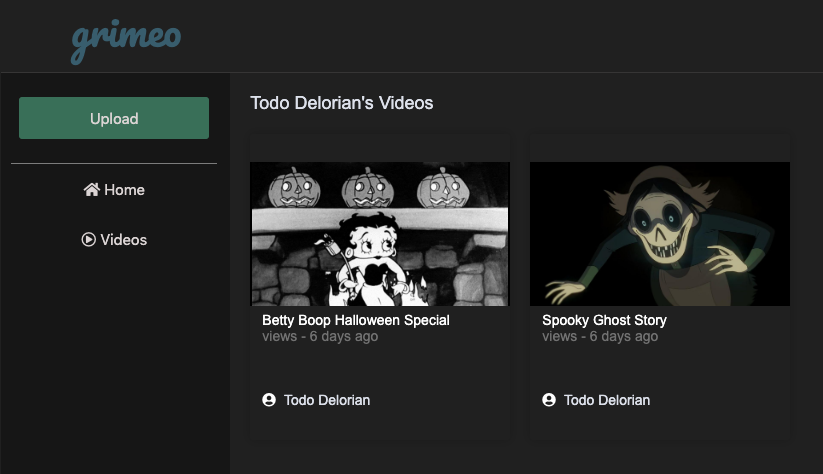Select Todo Delorian name on Spooky Ghost card
Screen dimensions: 823x474
(607, 400)
